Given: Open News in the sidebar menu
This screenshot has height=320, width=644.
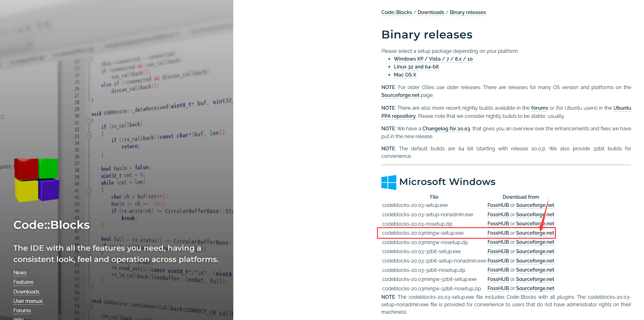Looking at the screenshot, I should pos(20,272).
